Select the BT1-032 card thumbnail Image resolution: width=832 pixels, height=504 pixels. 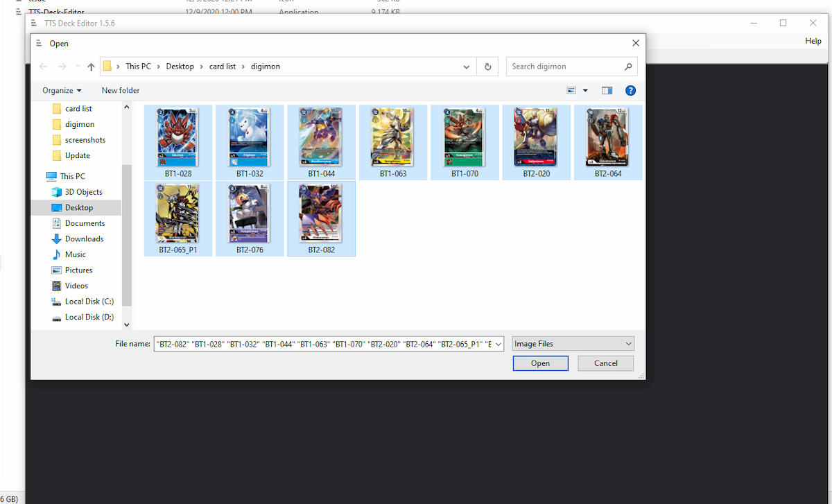(250, 139)
